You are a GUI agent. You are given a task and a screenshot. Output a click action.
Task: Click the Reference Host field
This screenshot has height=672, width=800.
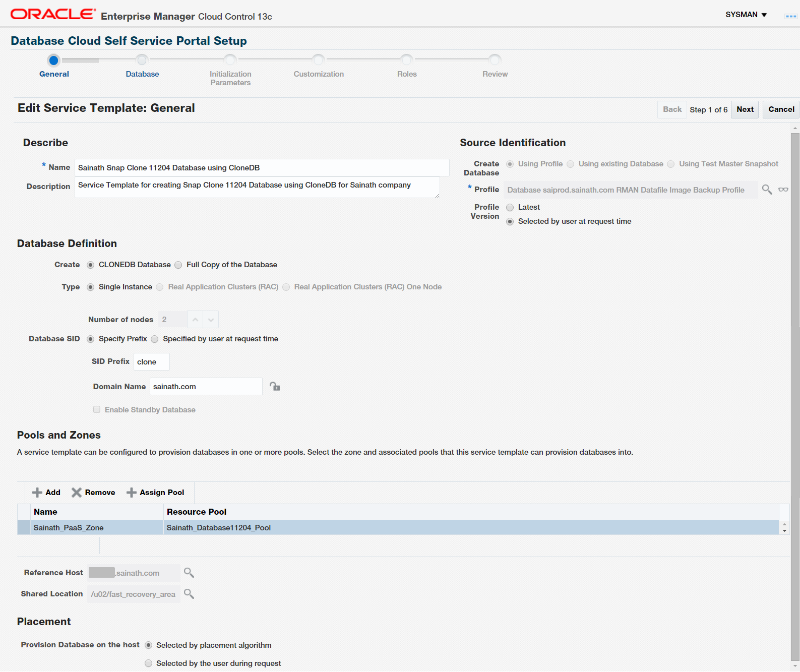134,573
